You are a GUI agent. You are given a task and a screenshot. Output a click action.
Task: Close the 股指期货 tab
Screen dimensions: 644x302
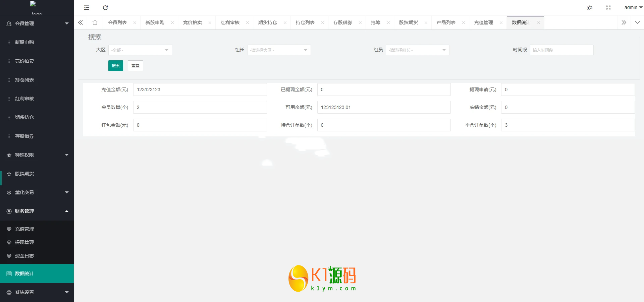click(426, 23)
